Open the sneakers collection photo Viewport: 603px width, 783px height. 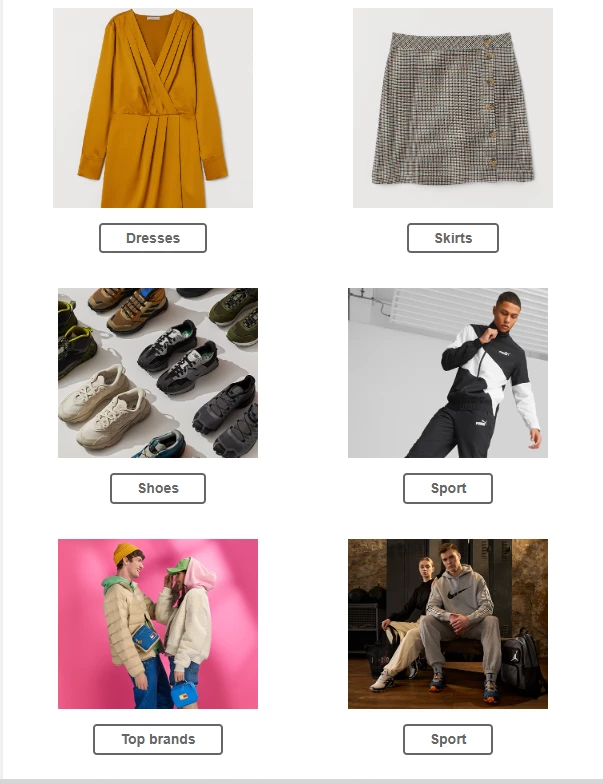pyautogui.click(x=158, y=373)
